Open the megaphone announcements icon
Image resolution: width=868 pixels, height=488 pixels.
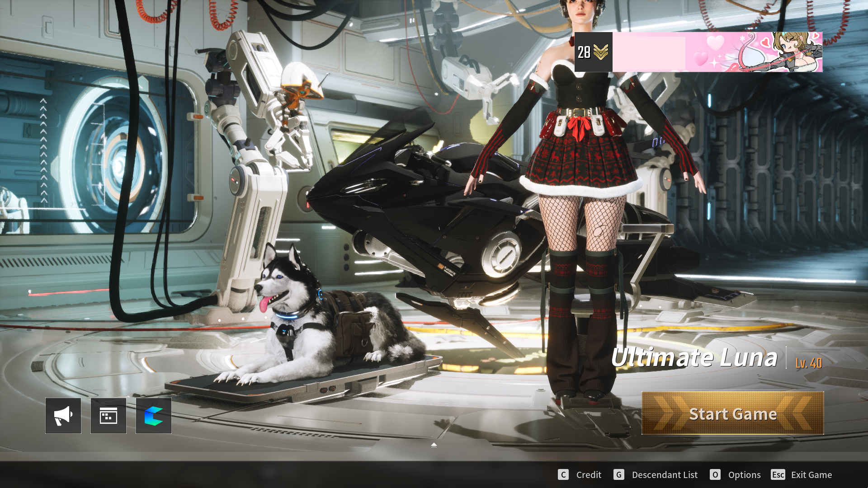click(x=63, y=416)
